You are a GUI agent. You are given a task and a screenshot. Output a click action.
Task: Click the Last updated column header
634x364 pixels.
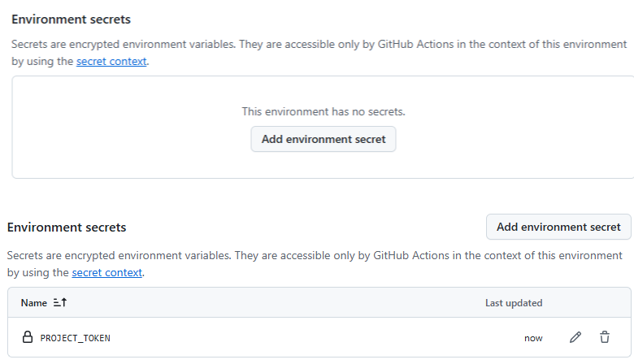tap(513, 303)
